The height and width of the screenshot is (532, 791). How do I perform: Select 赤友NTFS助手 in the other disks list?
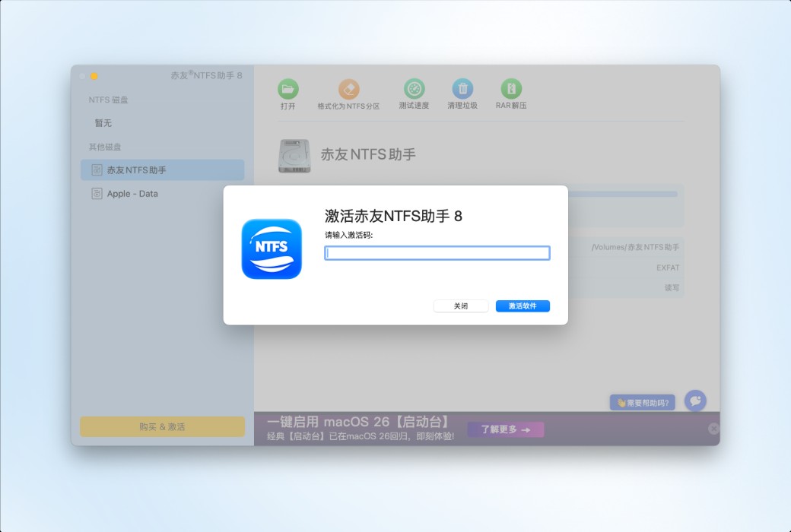(x=163, y=170)
